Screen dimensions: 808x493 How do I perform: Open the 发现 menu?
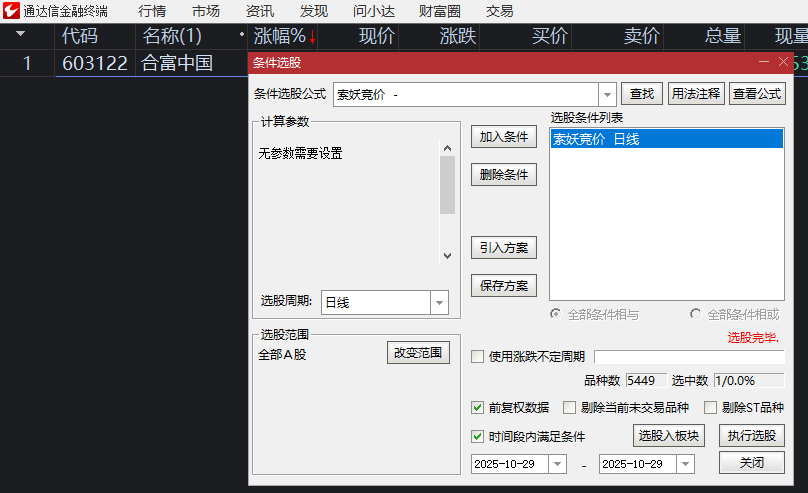click(x=314, y=11)
